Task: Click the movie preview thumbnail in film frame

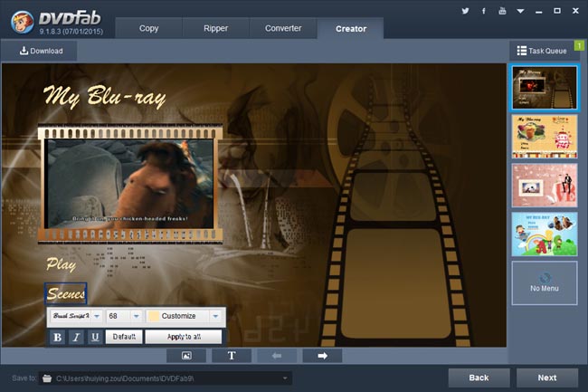Action: tap(129, 184)
